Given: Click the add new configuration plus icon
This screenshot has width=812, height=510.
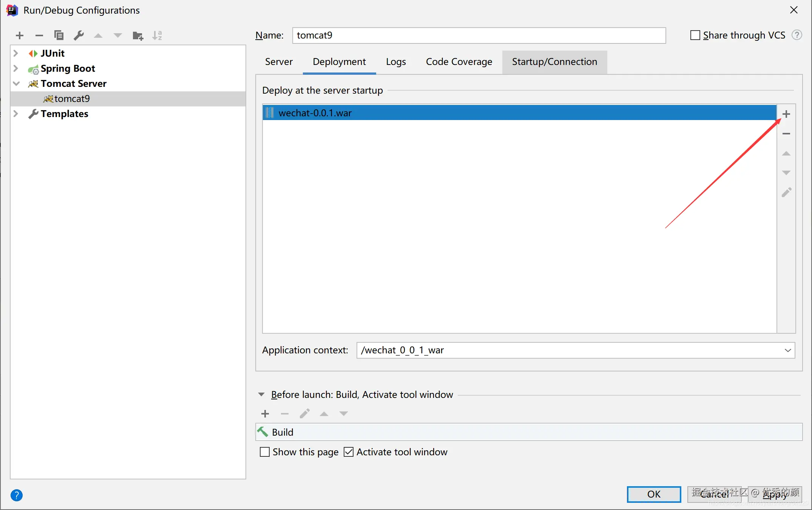Looking at the screenshot, I should [20, 35].
